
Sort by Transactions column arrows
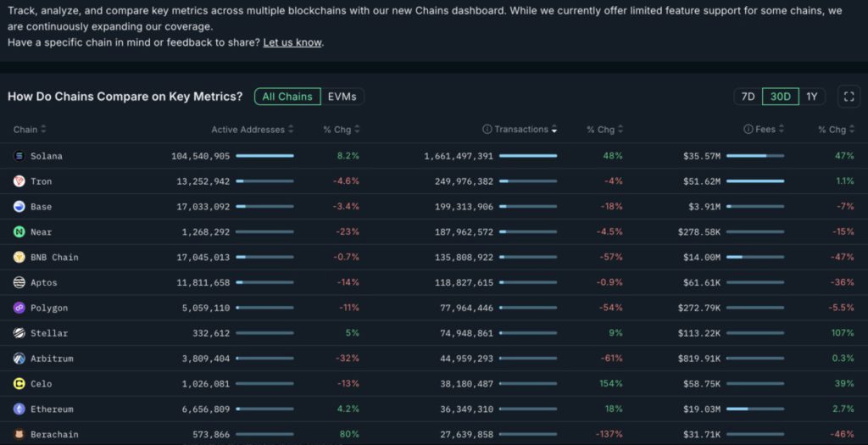554,129
